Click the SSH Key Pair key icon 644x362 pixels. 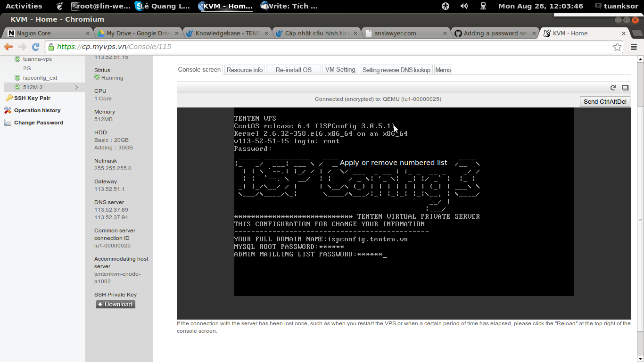8,98
